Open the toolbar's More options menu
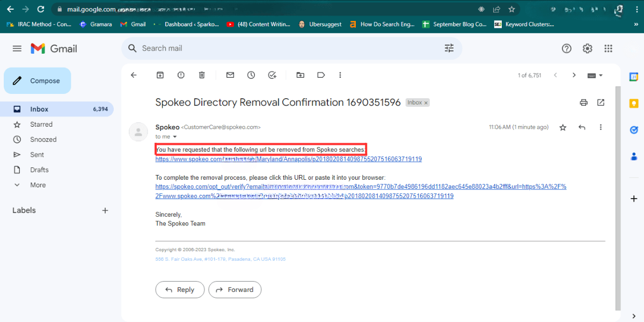This screenshot has height=322, width=644. tap(340, 75)
